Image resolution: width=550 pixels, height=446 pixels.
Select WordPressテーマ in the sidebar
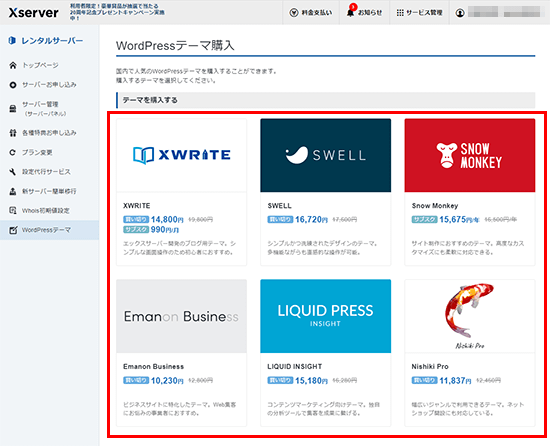49,230
